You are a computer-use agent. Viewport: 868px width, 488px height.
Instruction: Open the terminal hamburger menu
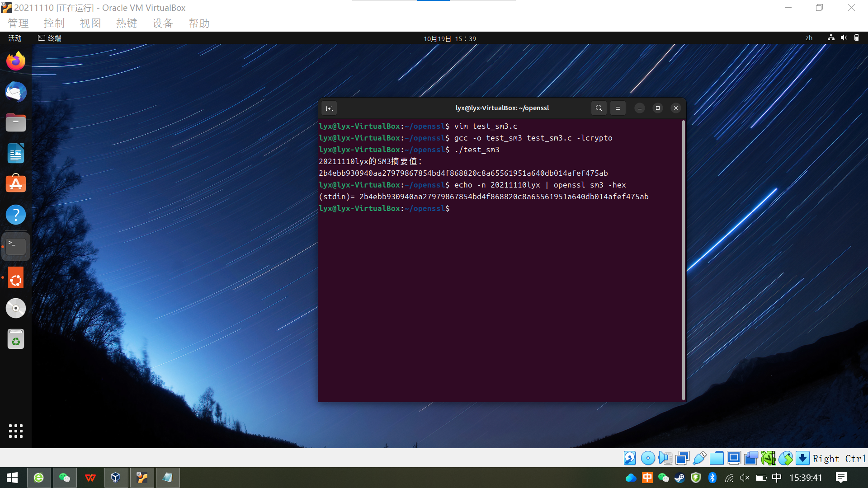coord(618,108)
